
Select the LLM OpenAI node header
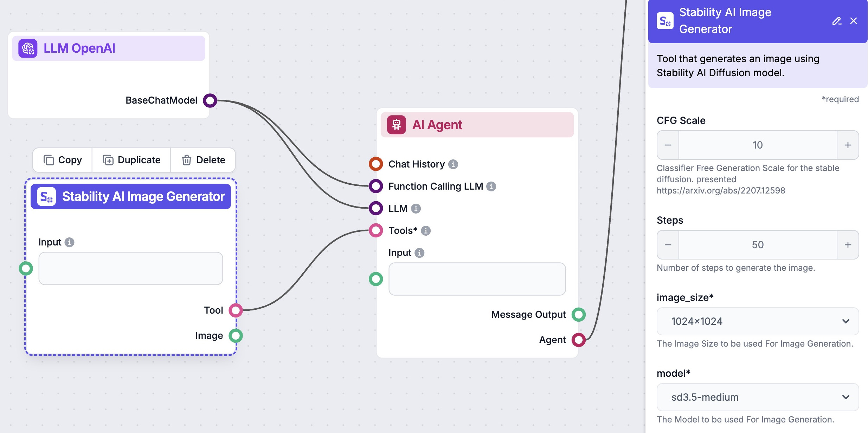click(x=109, y=48)
